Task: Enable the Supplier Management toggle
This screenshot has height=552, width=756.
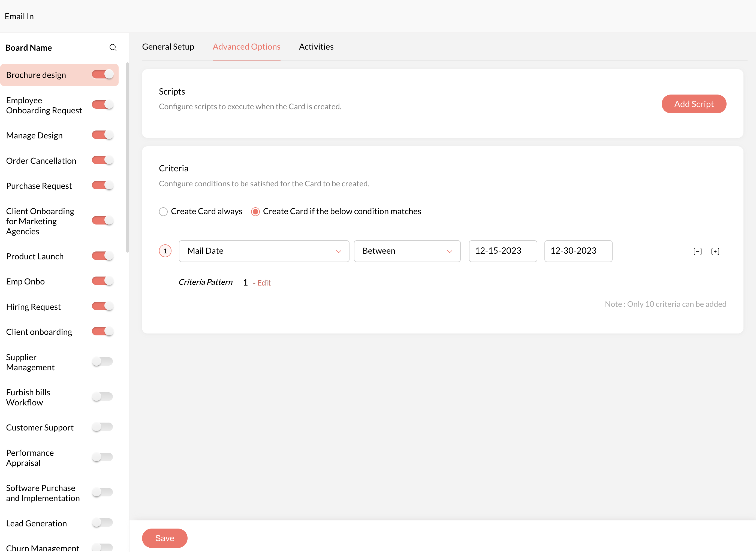Action: pos(102,362)
